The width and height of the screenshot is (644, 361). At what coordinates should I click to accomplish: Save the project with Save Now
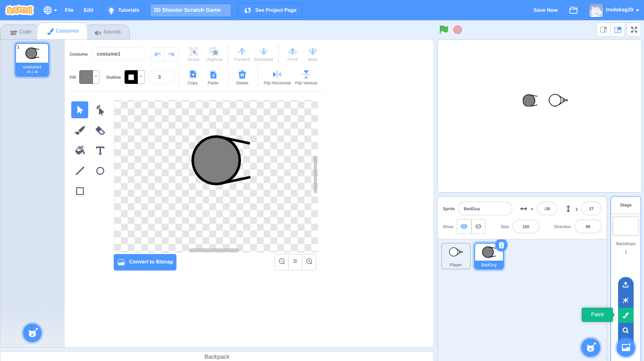(x=545, y=9)
